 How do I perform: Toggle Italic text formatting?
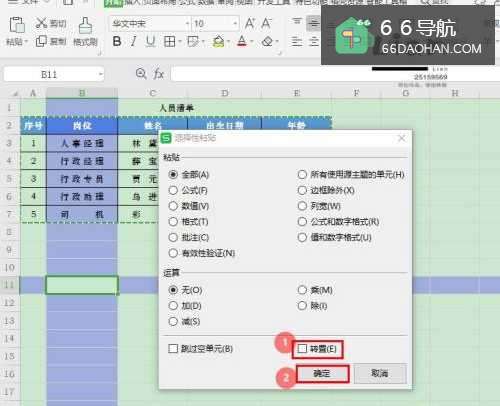[133, 41]
